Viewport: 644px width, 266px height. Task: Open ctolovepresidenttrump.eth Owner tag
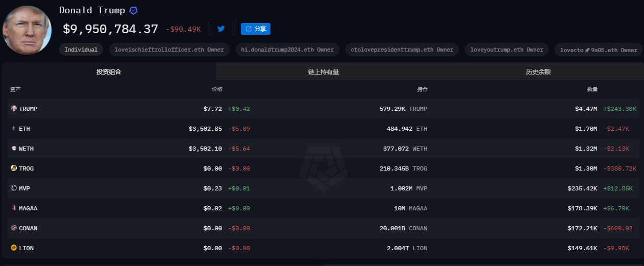pyautogui.click(x=402, y=50)
